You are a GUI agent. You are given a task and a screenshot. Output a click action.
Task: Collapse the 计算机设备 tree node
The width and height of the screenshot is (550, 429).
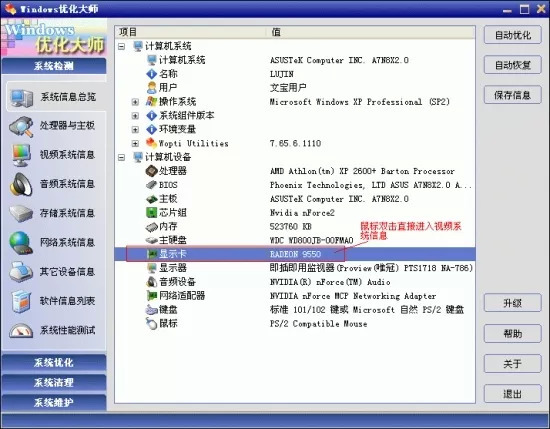tap(121, 157)
